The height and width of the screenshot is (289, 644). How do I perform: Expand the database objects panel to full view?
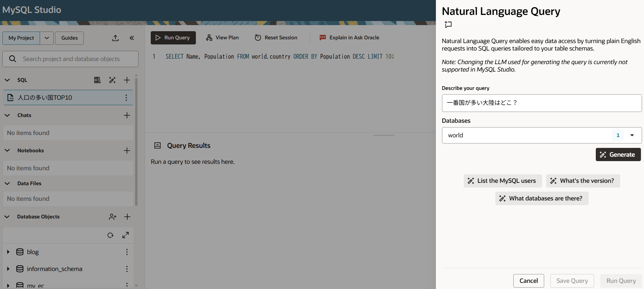pyautogui.click(x=126, y=235)
